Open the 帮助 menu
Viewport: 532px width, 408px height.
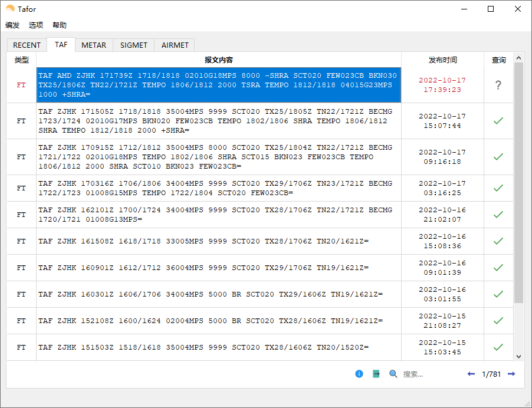(x=60, y=25)
